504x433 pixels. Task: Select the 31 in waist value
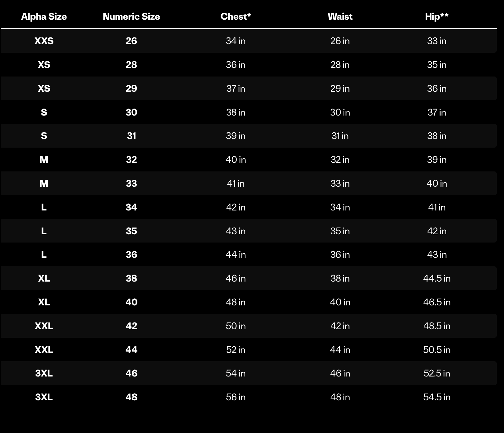[340, 136]
